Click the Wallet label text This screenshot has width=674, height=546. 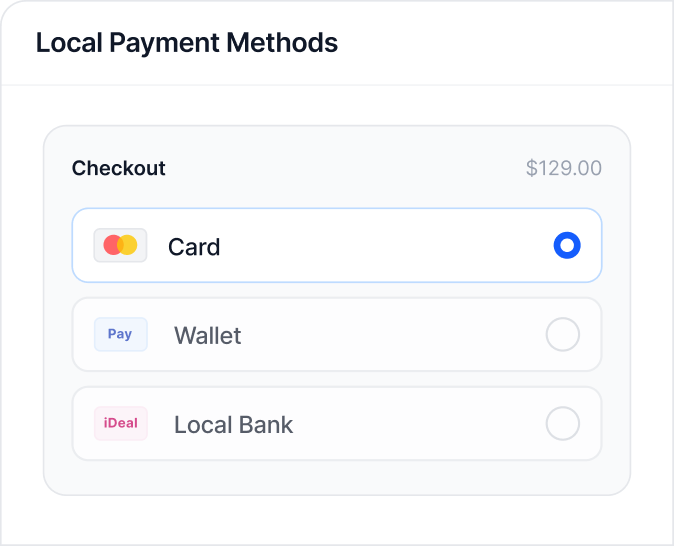(208, 335)
